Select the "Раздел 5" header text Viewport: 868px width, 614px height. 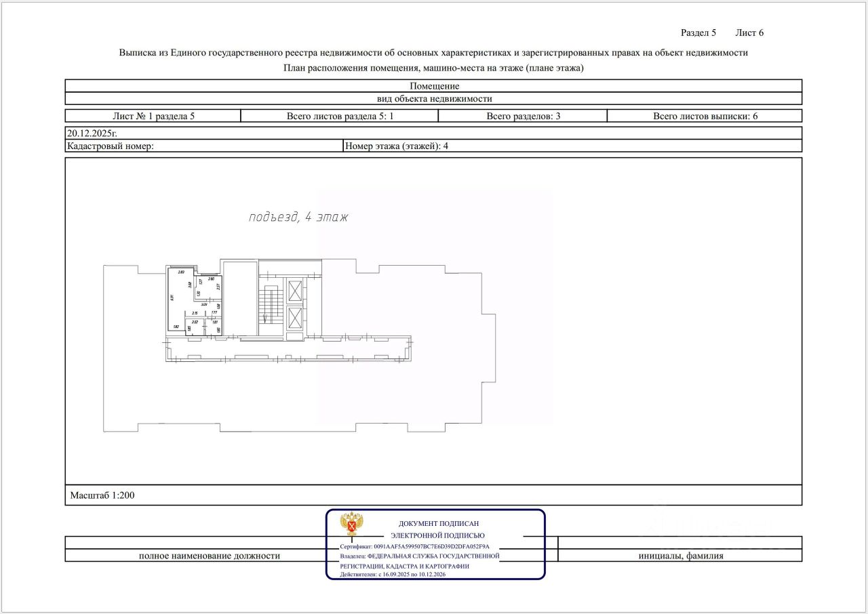[x=698, y=33]
